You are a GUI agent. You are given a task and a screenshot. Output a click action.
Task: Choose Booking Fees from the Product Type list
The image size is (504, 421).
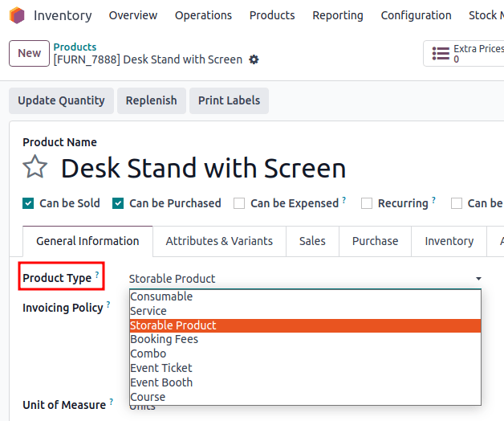click(305, 339)
